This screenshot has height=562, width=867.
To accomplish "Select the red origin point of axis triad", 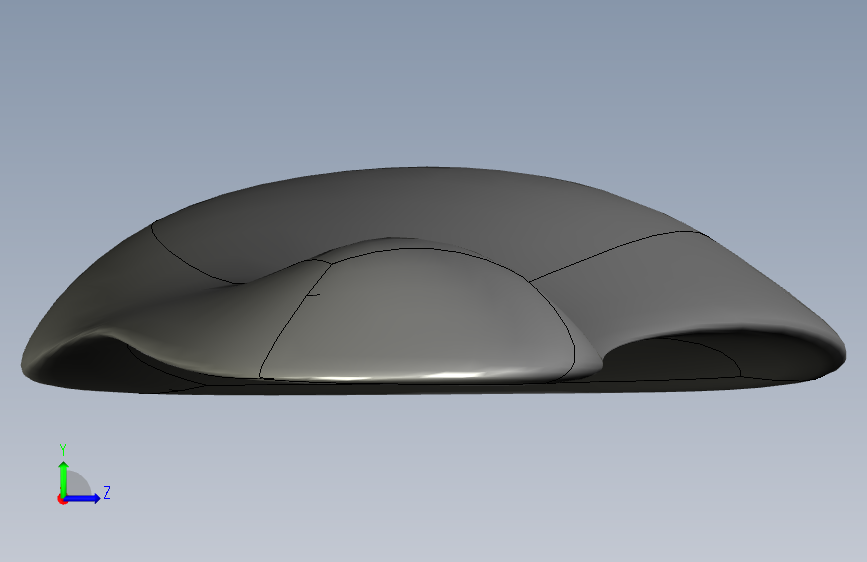I will [62, 499].
